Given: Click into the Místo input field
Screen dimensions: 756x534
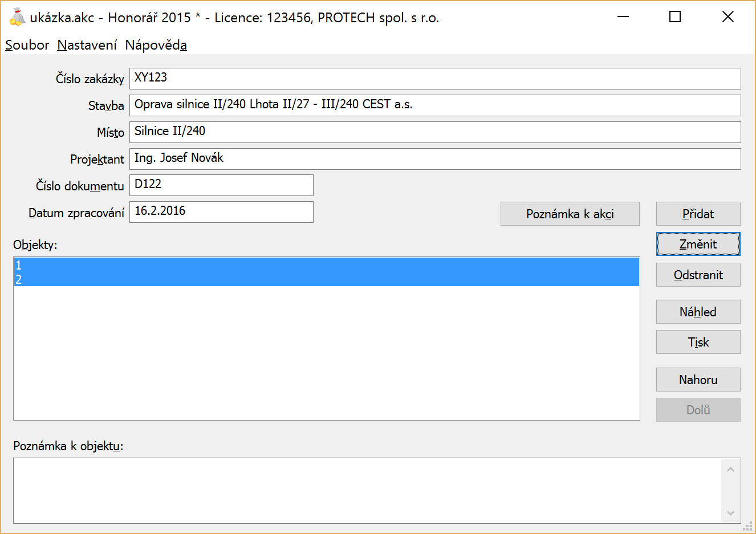Looking at the screenshot, I should pyautogui.click(x=434, y=132).
